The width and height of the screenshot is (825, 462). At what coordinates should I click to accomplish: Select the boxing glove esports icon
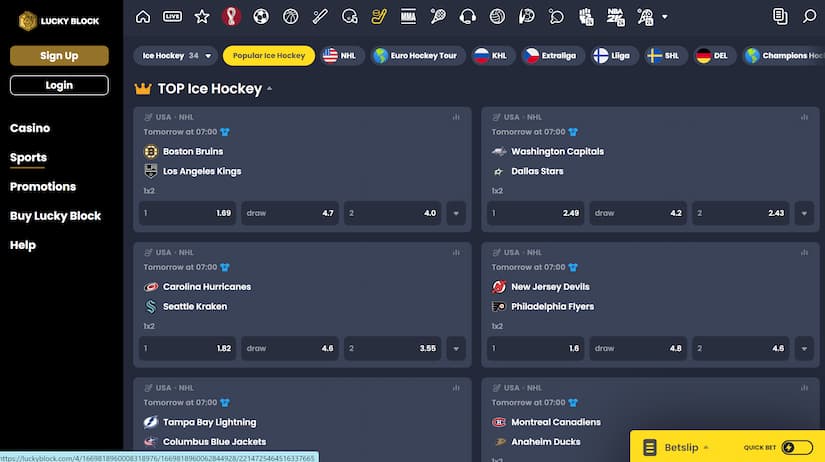point(586,17)
